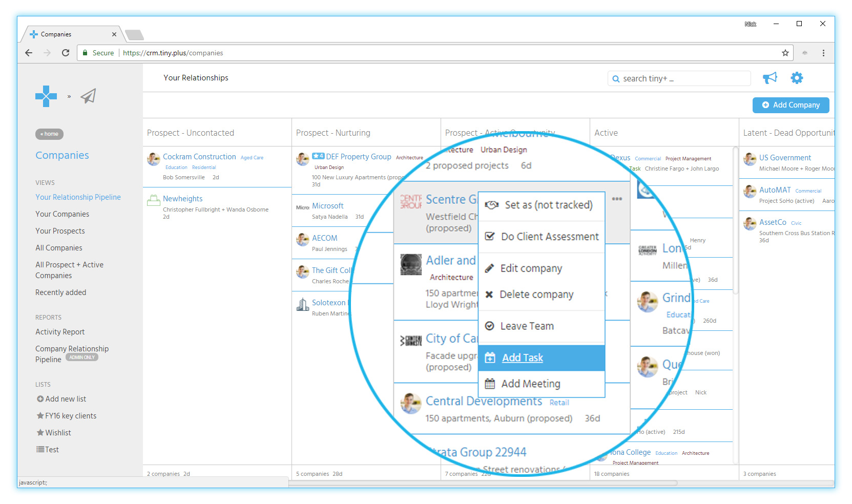Viewport: 852px width, 504px height.
Task: Open the Microsoft company link
Action: [327, 206]
